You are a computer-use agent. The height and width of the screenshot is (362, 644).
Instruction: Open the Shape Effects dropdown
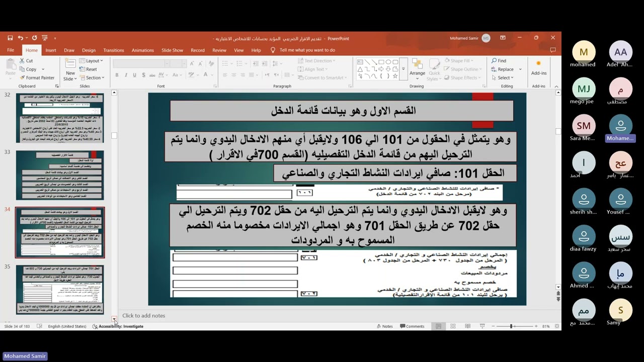pos(462,78)
